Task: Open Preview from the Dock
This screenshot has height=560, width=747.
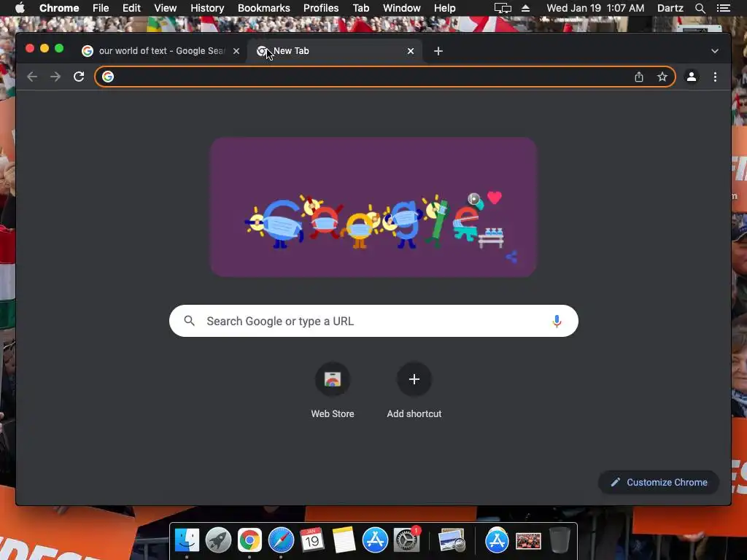Action: tap(452, 540)
